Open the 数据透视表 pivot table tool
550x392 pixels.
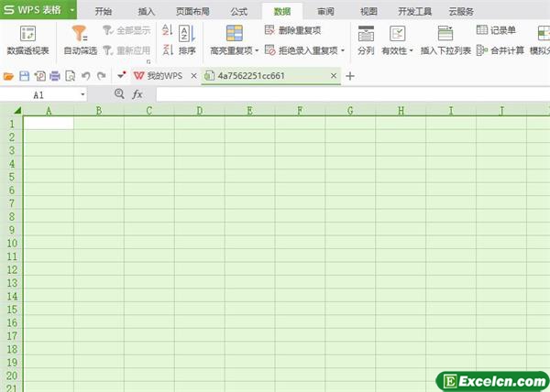27,40
